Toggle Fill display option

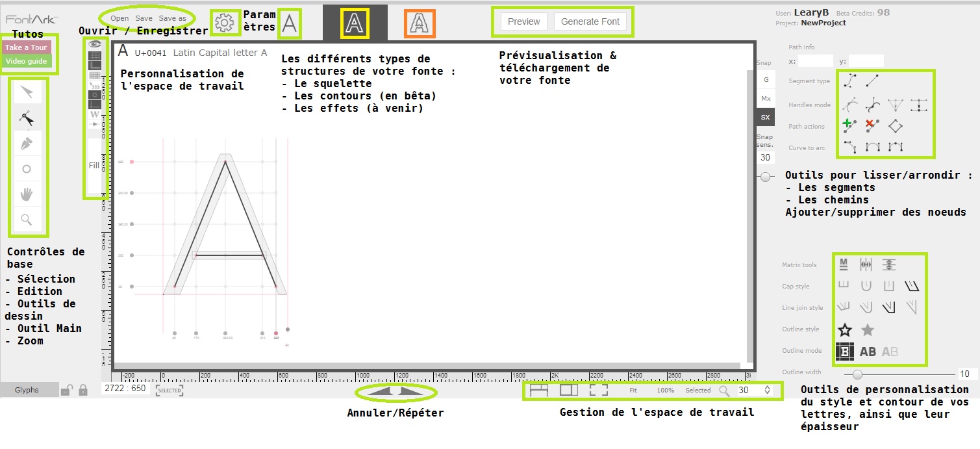(x=95, y=165)
